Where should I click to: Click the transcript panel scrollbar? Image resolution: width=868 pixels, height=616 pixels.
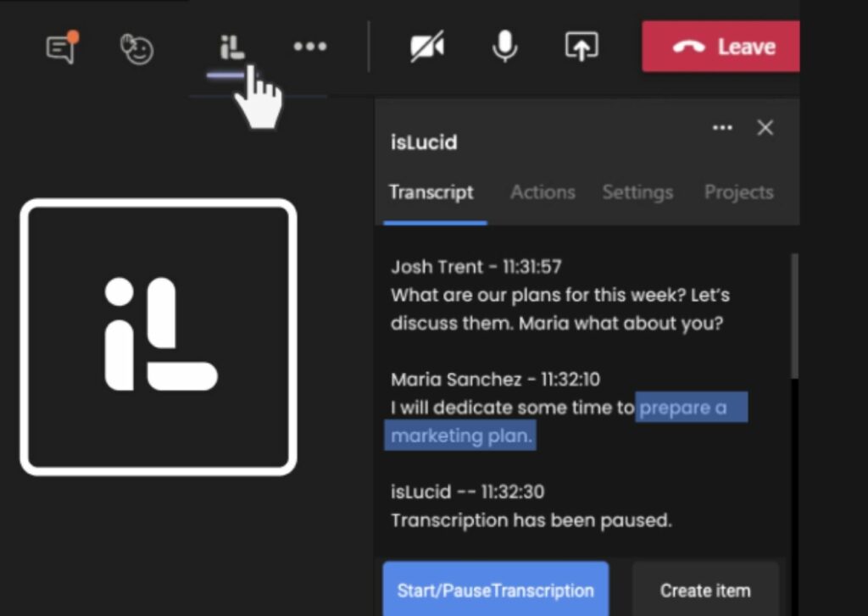(795, 316)
